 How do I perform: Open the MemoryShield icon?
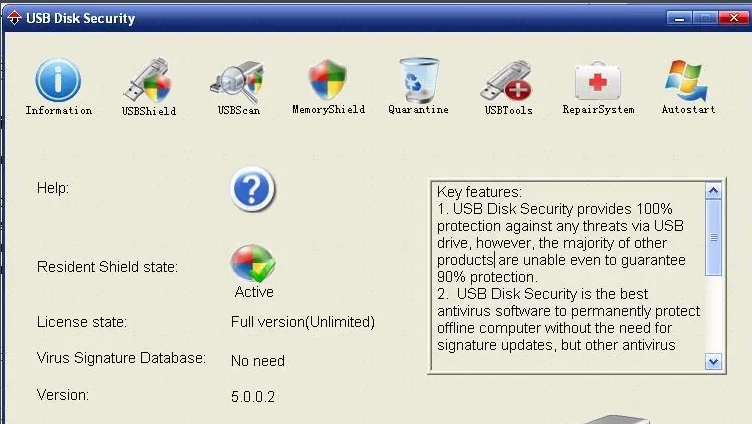(x=327, y=80)
